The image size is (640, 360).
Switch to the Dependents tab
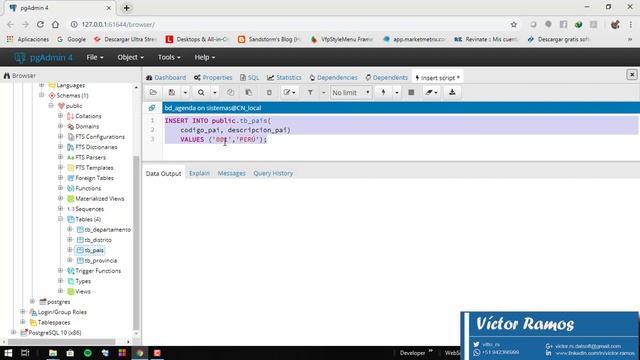pos(386,78)
